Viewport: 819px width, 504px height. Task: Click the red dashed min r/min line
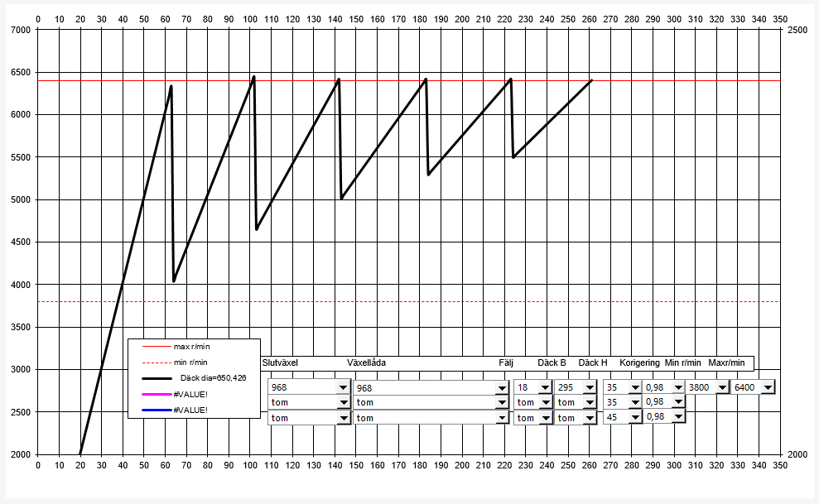497,302
